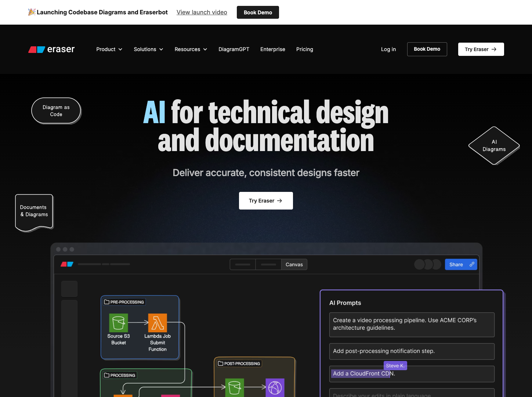The image size is (532, 397).
Task: Click the Lambda Job Submit Function icon
Action: pos(158,323)
